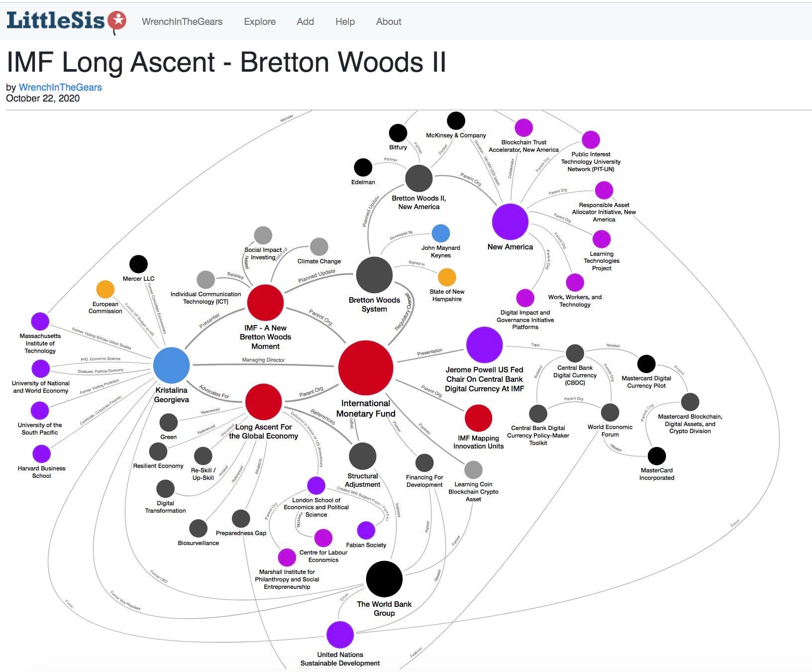Click the 'References' edge label
Image resolution: width=812 pixels, height=672 pixels.
pos(322,416)
